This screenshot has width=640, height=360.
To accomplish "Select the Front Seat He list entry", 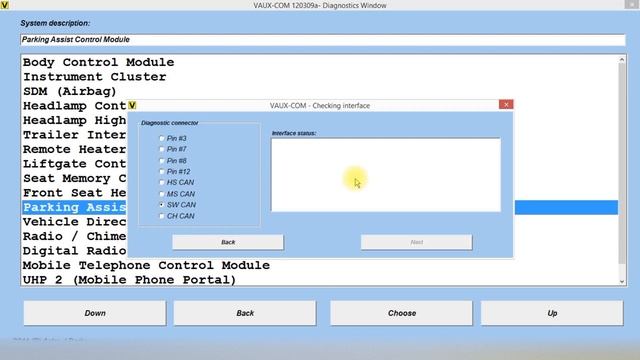I will pos(75,193).
